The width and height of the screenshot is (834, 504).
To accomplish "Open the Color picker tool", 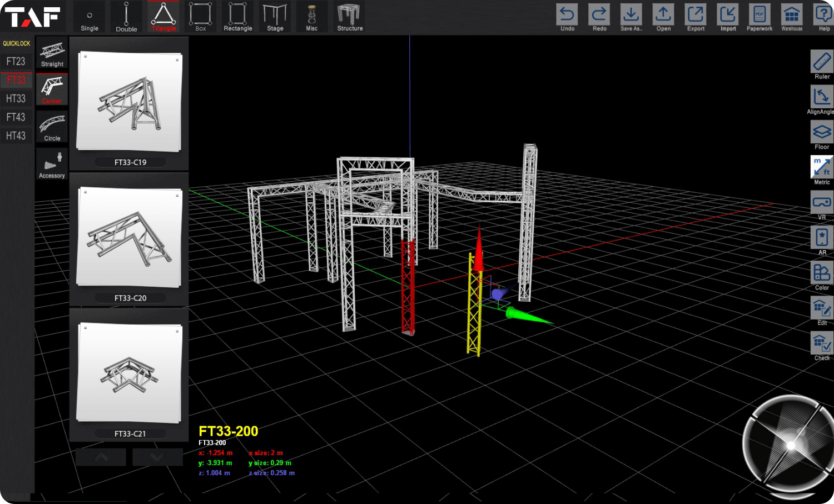I will 821,275.
